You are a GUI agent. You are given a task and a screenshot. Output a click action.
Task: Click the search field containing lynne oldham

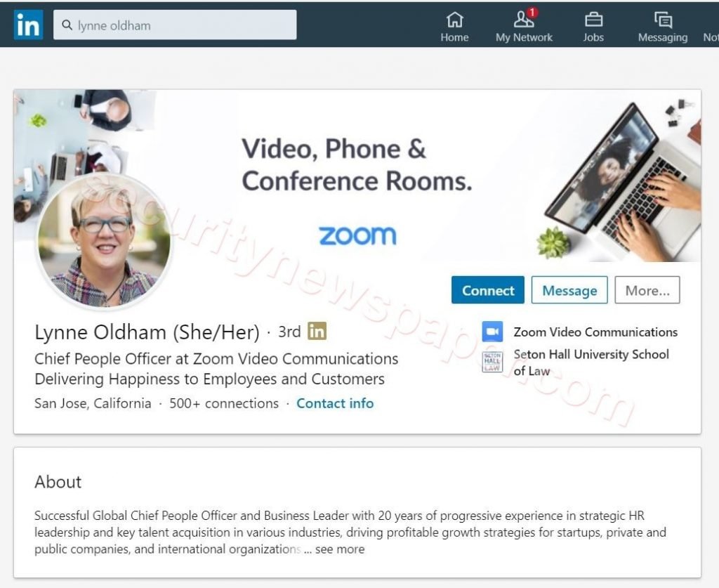point(175,25)
